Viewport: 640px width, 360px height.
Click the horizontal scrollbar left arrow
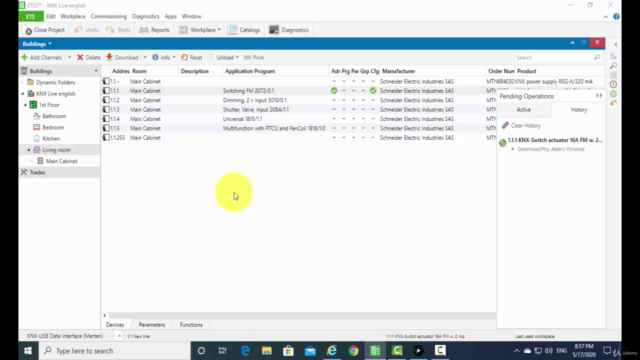click(x=105, y=316)
